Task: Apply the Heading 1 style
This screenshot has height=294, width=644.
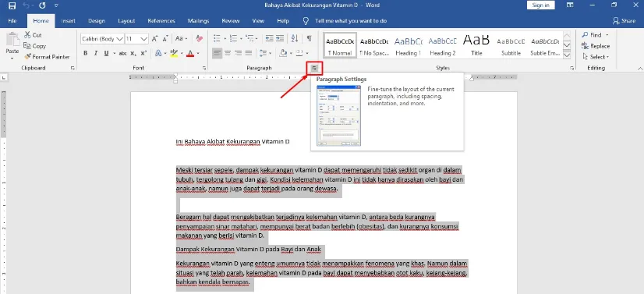Action: tap(409, 45)
